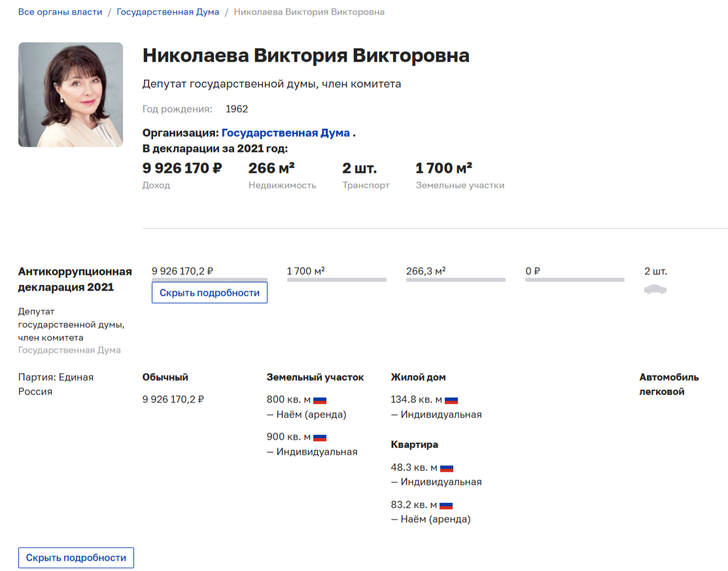Open the "Все органы власти" breadcrumb link

pyautogui.click(x=60, y=12)
